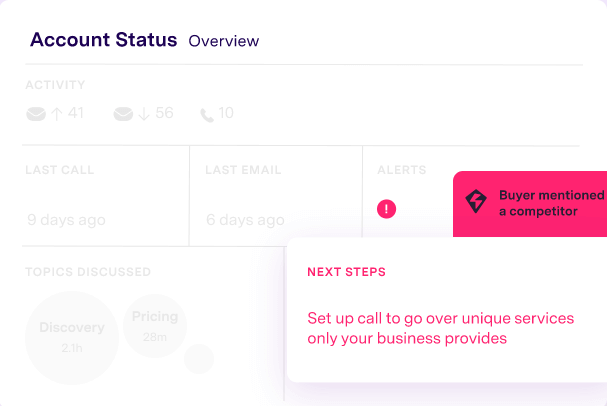The height and width of the screenshot is (406, 607).
Task: Open the Buyer mentioned a competitor alert
Action: click(530, 204)
